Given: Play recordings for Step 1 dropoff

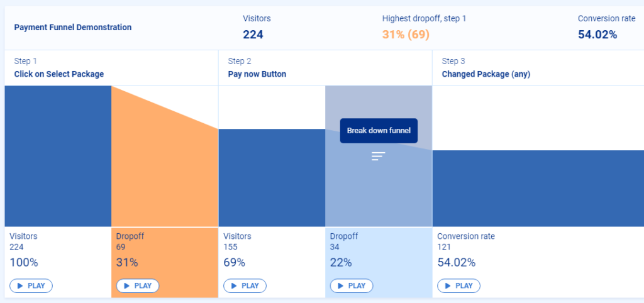Looking at the screenshot, I should tap(138, 286).
